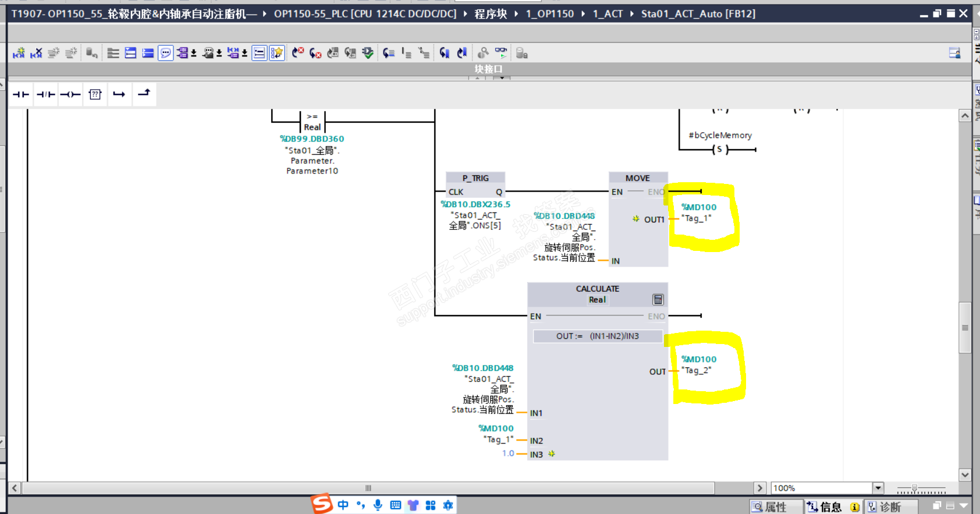The image size is (980, 514).
Task: Click the MOVE instruction box title
Action: (x=638, y=178)
